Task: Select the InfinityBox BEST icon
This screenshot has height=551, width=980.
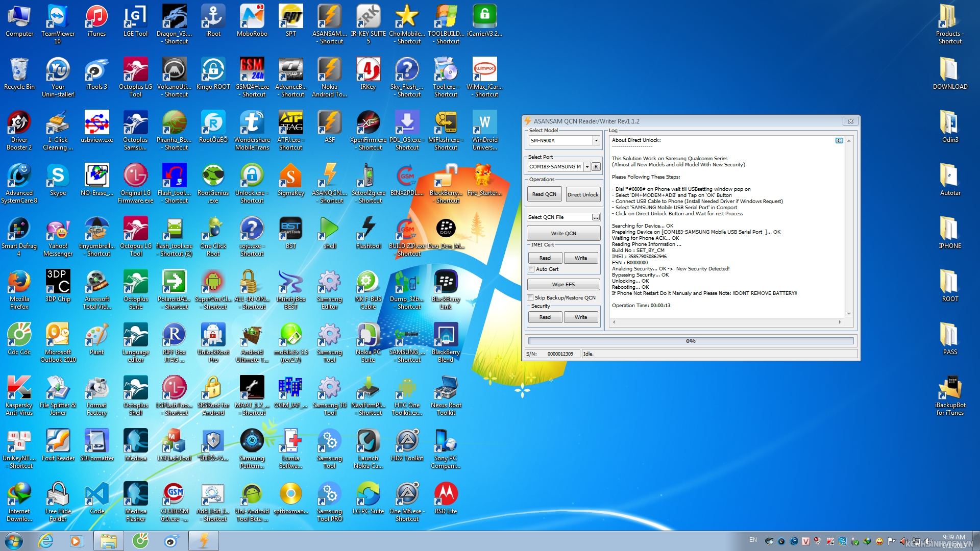Action: 291,289
